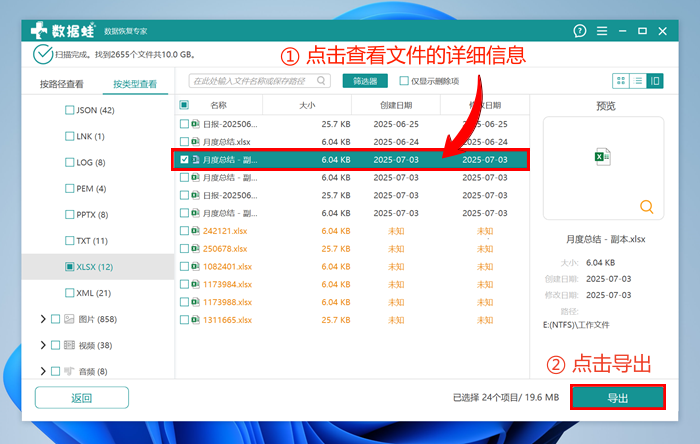Click the picture category icon 图片
This screenshot has width=700, height=444.
tap(69, 319)
